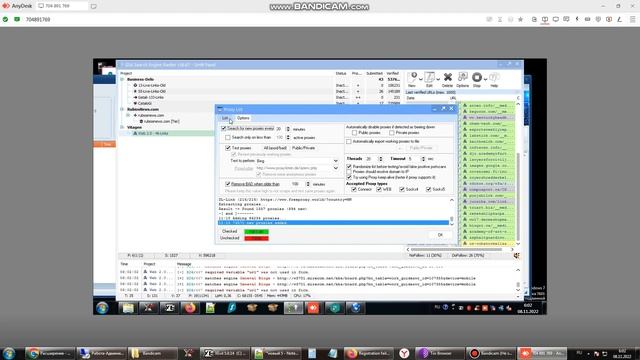
Task: Adjust the Timeout spinner arrows
Action: (x=423, y=159)
